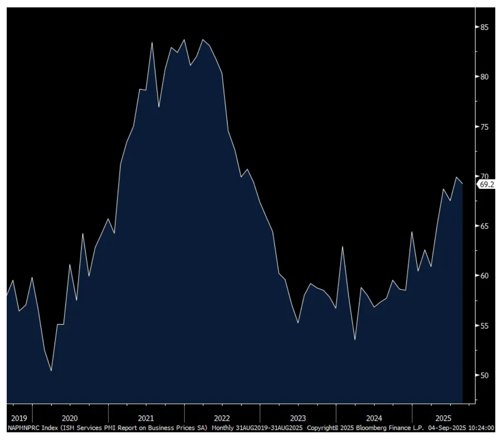Select the 2020 year on the time axis

(70, 418)
